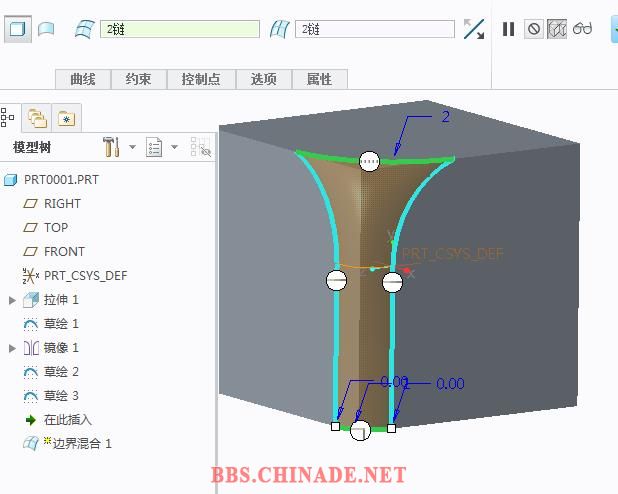Click the PRT_CSYS_DEF label in the viewport
This screenshot has width=618, height=494.
pyautogui.click(x=452, y=254)
